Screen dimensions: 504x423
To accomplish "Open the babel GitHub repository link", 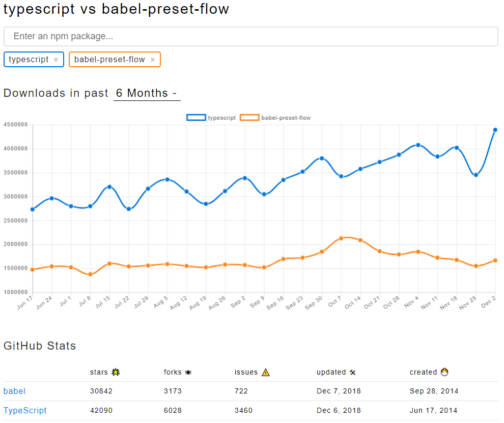I will (x=14, y=391).
